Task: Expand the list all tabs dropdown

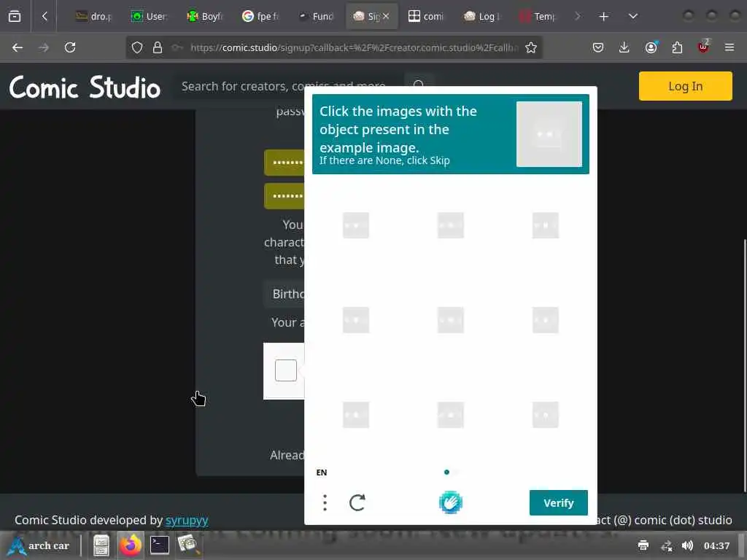Action: click(x=632, y=16)
